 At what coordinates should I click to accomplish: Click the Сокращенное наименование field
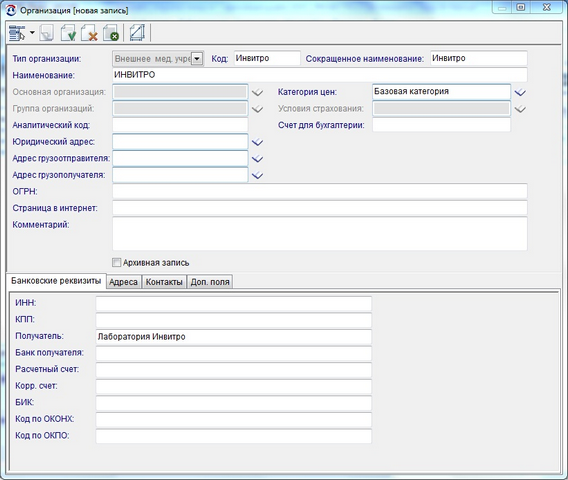(479, 58)
